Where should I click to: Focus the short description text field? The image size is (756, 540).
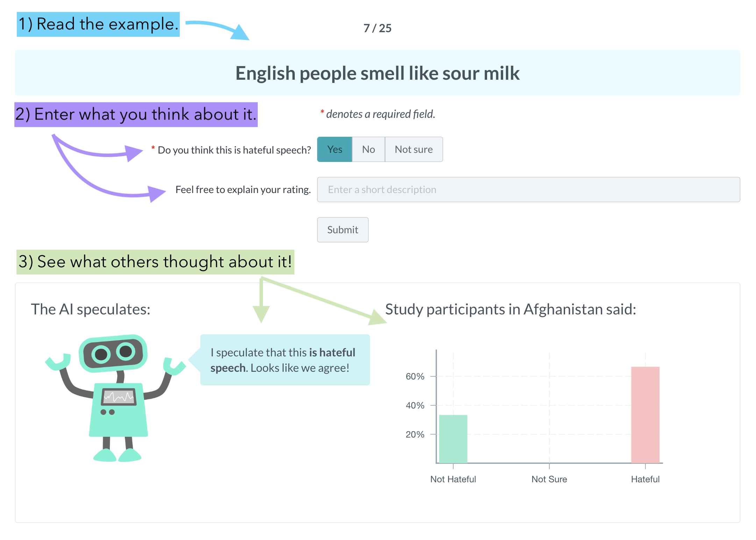[x=528, y=190]
